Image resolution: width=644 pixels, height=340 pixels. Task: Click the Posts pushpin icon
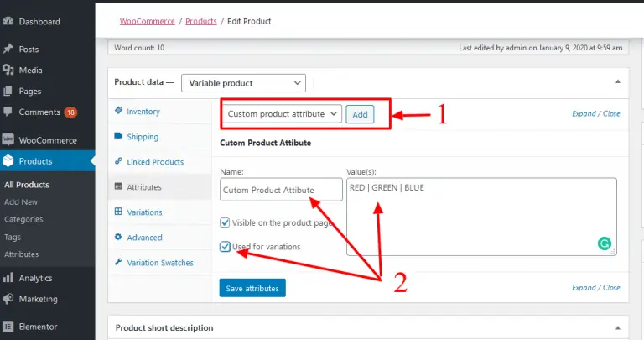(8, 49)
